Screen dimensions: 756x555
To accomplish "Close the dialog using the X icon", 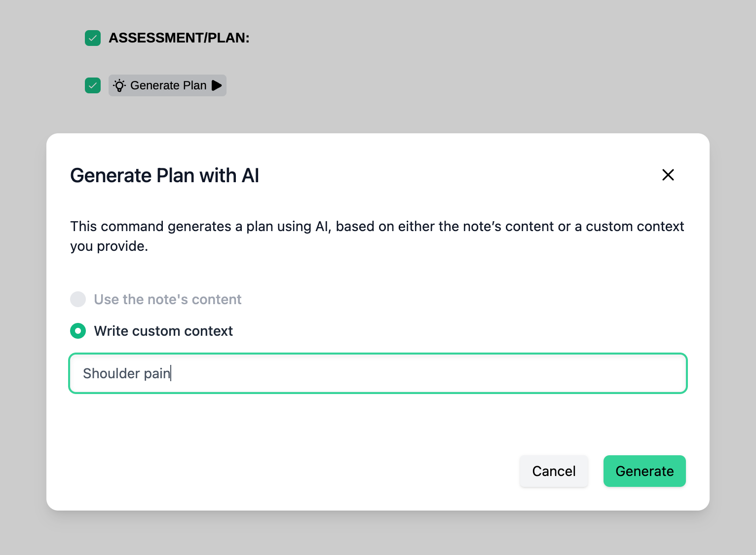I will (668, 175).
